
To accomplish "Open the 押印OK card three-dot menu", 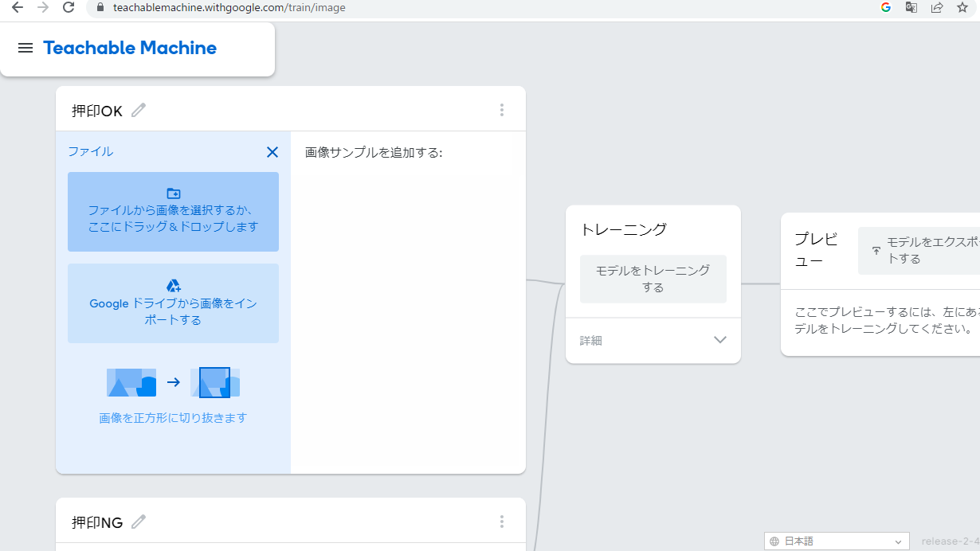I will point(502,110).
